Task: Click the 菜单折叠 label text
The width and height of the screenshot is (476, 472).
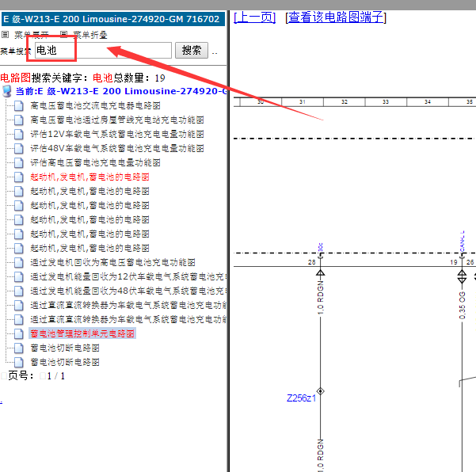Action: [x=90, y=35]
